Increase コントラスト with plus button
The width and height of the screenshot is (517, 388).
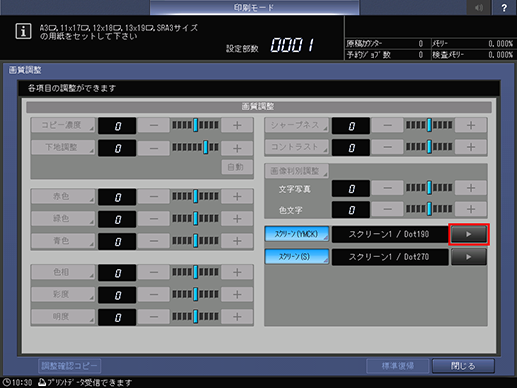pyautogui.click(x=471, y=147)
